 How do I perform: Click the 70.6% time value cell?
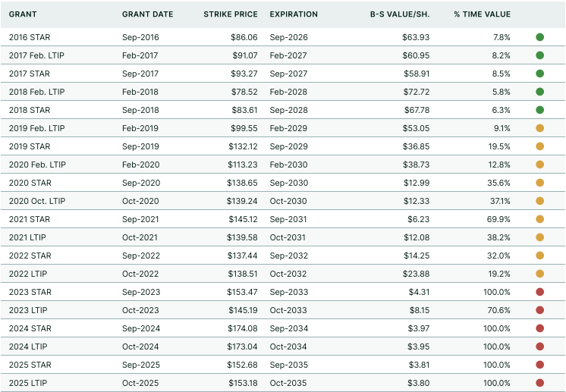(499, 310)
